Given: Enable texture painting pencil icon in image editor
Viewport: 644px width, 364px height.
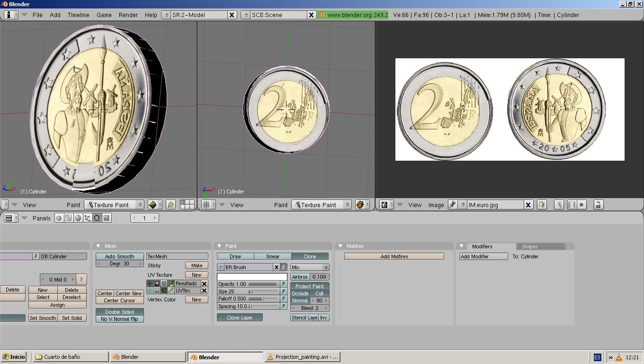Looking at the screenshot, I should click(x=559, y=205).
